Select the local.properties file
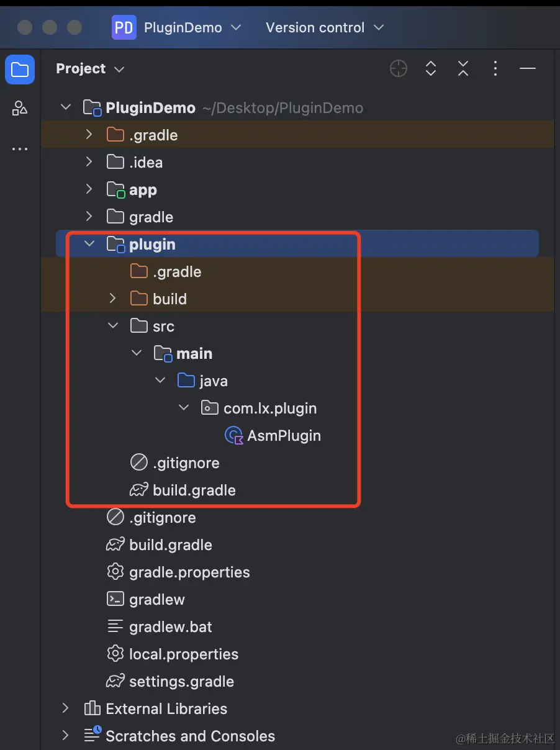The width and height of the screenshot is (560, 750). coord(183,654)
